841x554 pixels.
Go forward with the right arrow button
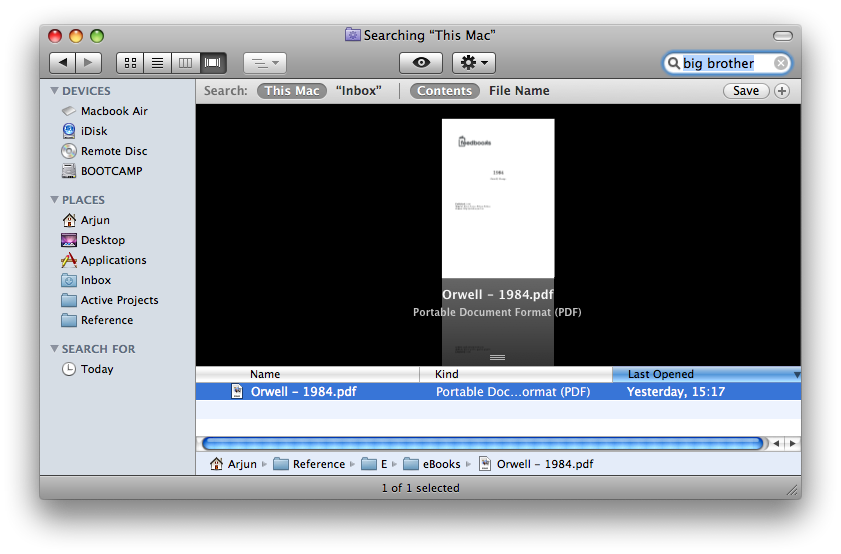click(88, 63)
